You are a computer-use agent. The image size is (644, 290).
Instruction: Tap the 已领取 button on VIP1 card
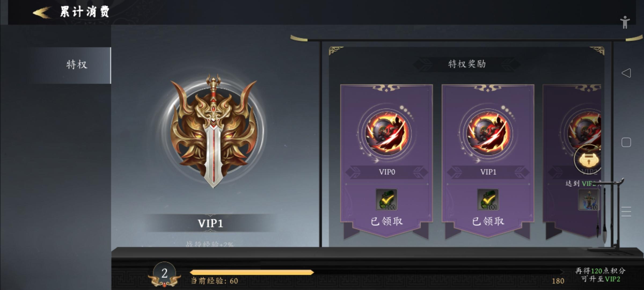(x=488, y=221)
